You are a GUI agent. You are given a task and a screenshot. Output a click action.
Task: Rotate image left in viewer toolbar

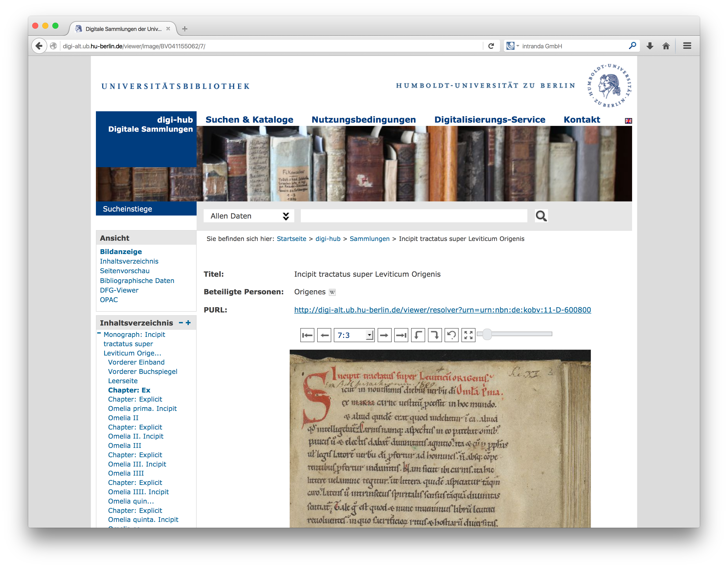(x=418, y=335)
